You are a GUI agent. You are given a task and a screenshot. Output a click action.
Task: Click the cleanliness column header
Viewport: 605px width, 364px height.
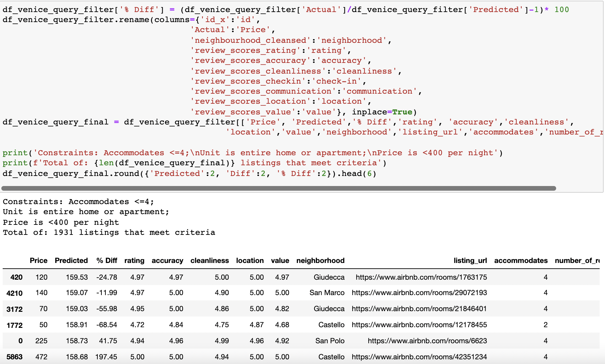click(x=209, y=261)
